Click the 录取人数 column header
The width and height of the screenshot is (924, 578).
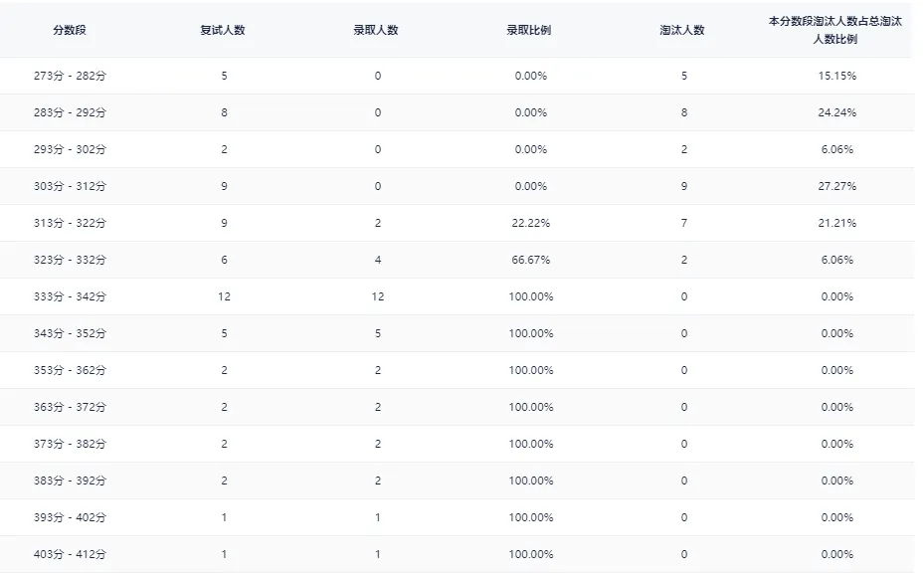click(x=376, y=30)
